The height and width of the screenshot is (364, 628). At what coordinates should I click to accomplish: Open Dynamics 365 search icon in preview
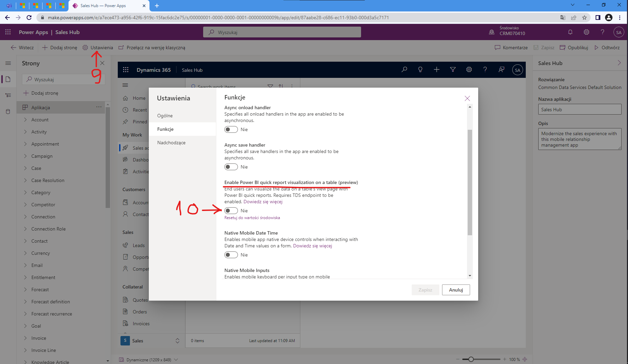404,69
